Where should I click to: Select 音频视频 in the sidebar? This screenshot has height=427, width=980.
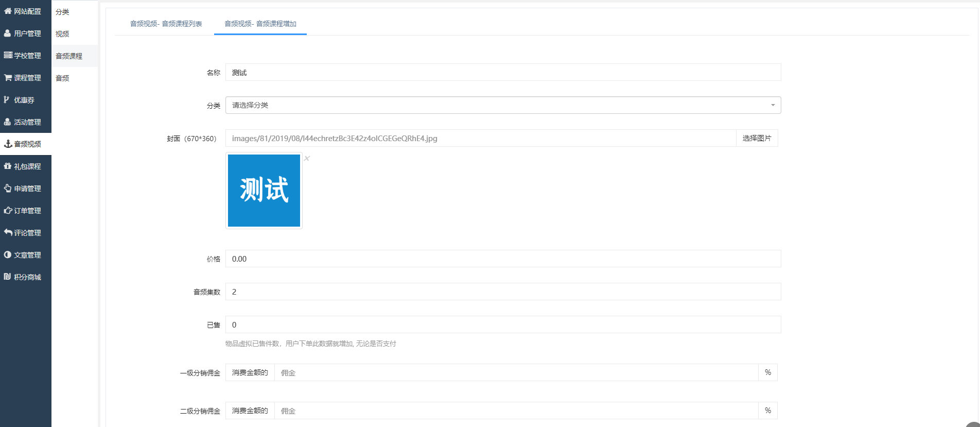click(x=26, y=144)
